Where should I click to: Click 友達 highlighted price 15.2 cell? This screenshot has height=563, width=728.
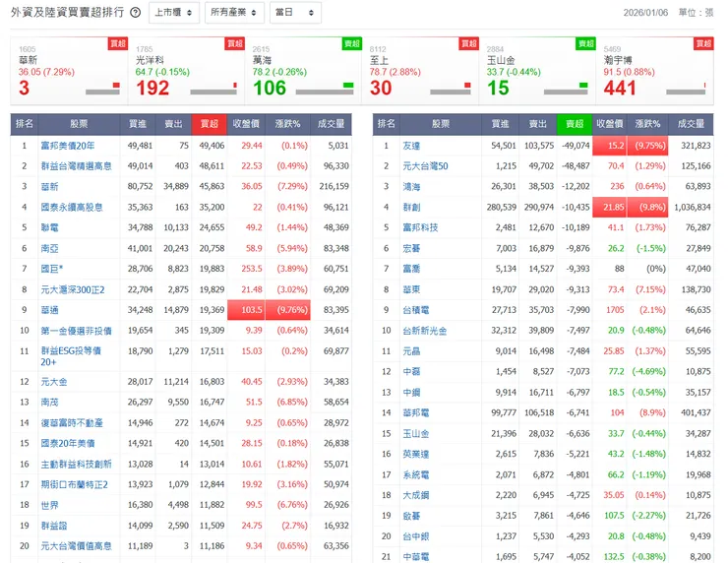click(610, 146)
